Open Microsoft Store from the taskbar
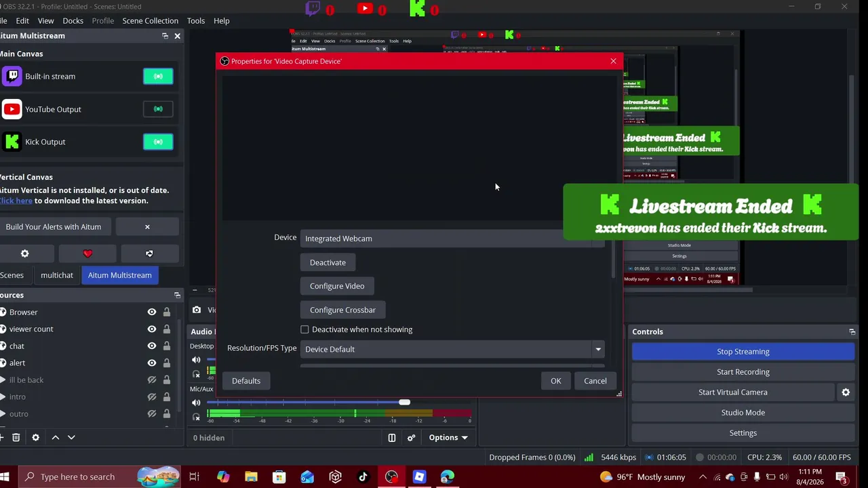Viewport: 868px width, 488px height. pyautogui.click(x=279, y=477)
